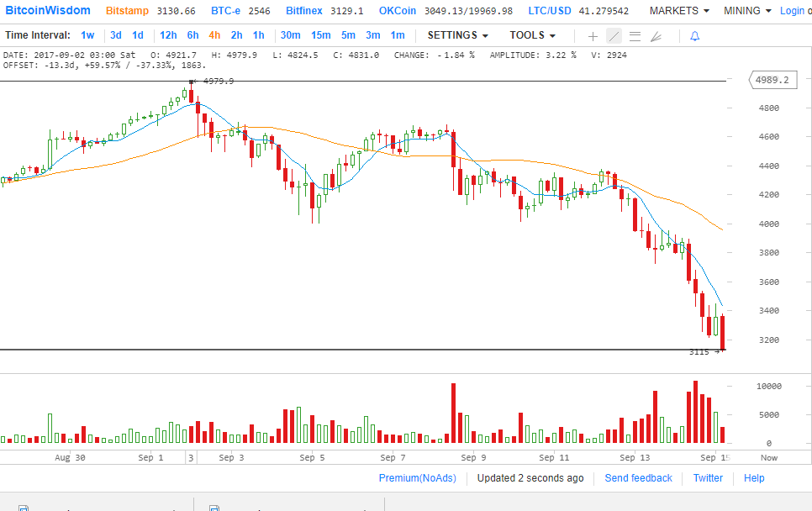Screen dimensions: 812x511
Task: Click the Send feedback link
Action: (x=638, y=478)
